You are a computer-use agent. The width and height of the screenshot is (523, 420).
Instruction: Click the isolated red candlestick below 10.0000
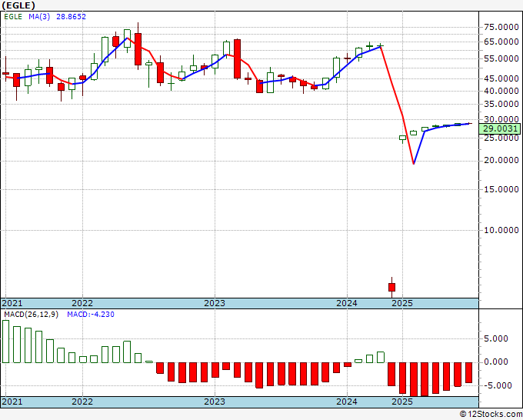[391, 287]
